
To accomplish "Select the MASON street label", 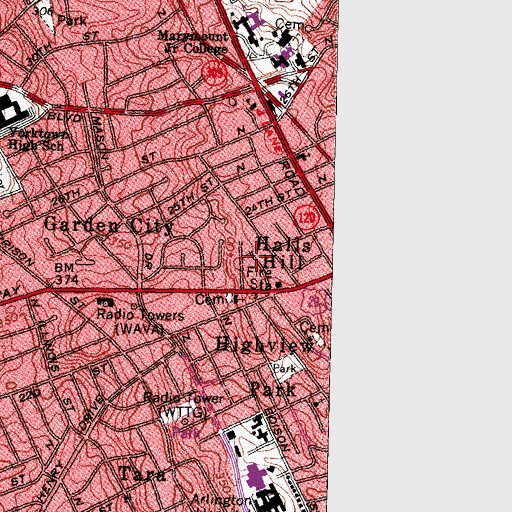I will coord(100,137).
